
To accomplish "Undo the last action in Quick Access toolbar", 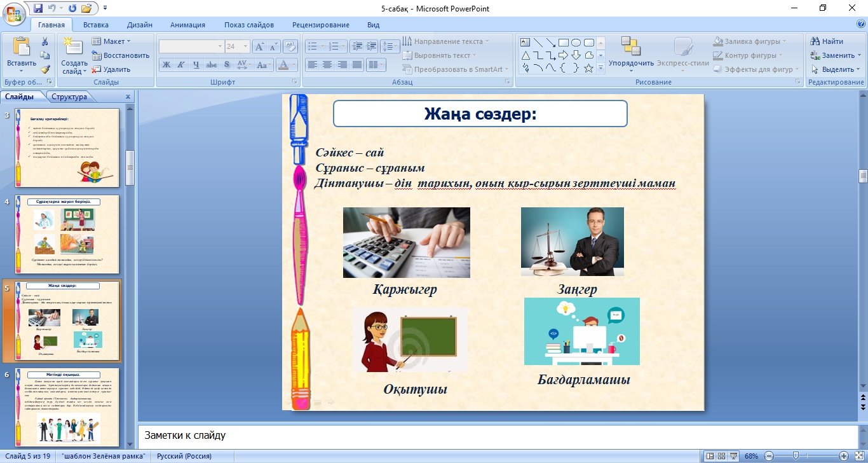I will [x=52, y=8].
